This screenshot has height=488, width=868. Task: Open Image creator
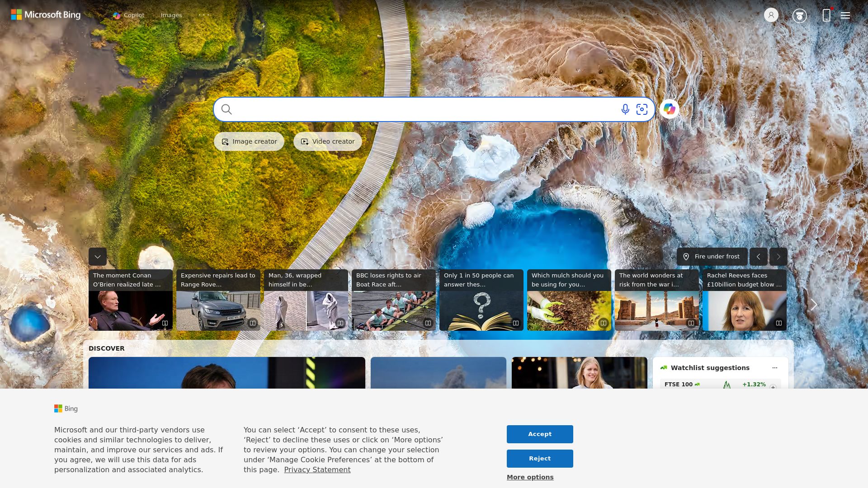tap(249, 141)
